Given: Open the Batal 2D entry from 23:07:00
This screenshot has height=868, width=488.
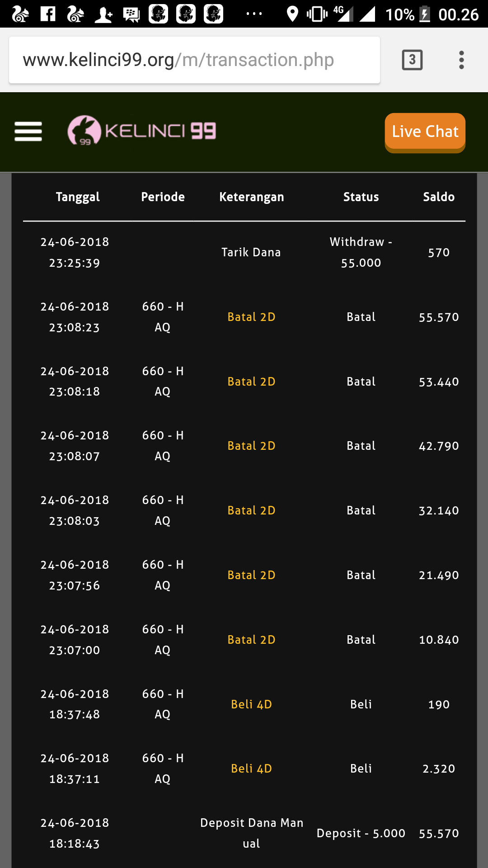Looking at the screenshot, I should click(251, 640).
